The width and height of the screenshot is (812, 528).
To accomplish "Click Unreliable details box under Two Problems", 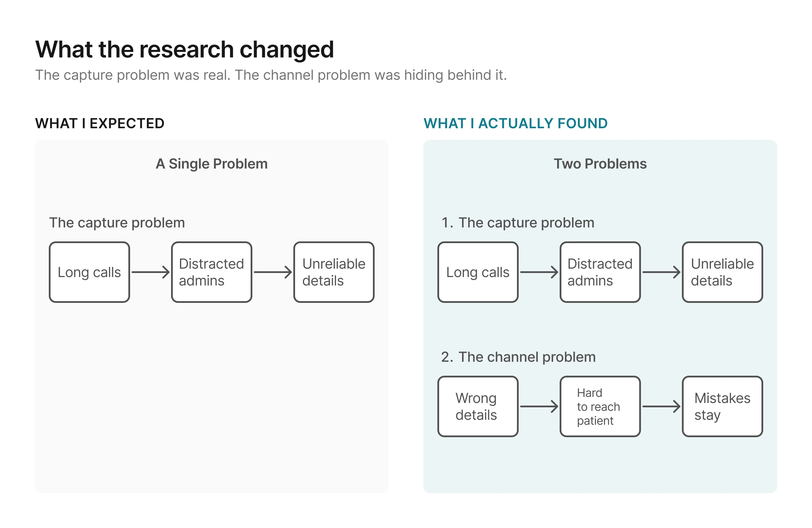I will pyautogui.click(x=722, y=272).
